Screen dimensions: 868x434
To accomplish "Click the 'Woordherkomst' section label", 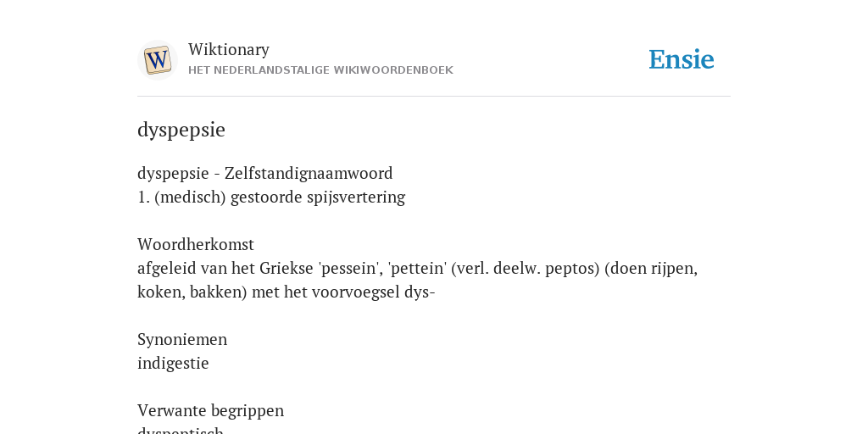I will click(196, 244).
